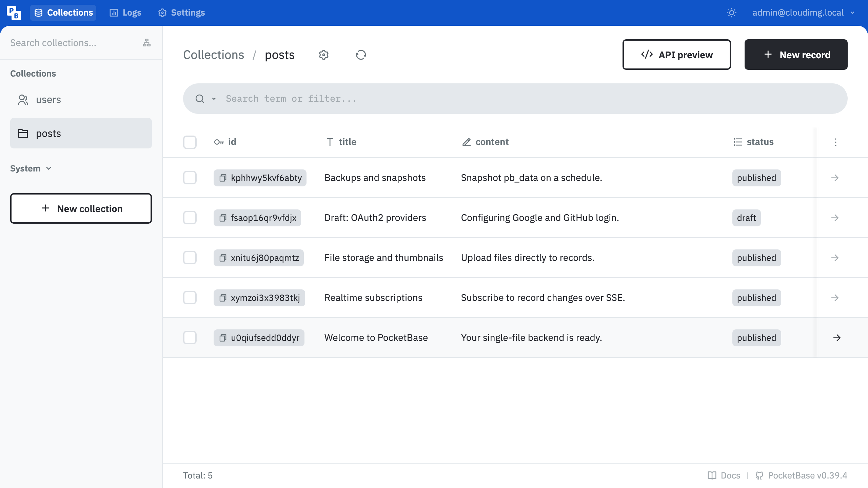Switch to the Logs nav tab
The height and width of the screenshot is (488, 868).
(125, 13)
